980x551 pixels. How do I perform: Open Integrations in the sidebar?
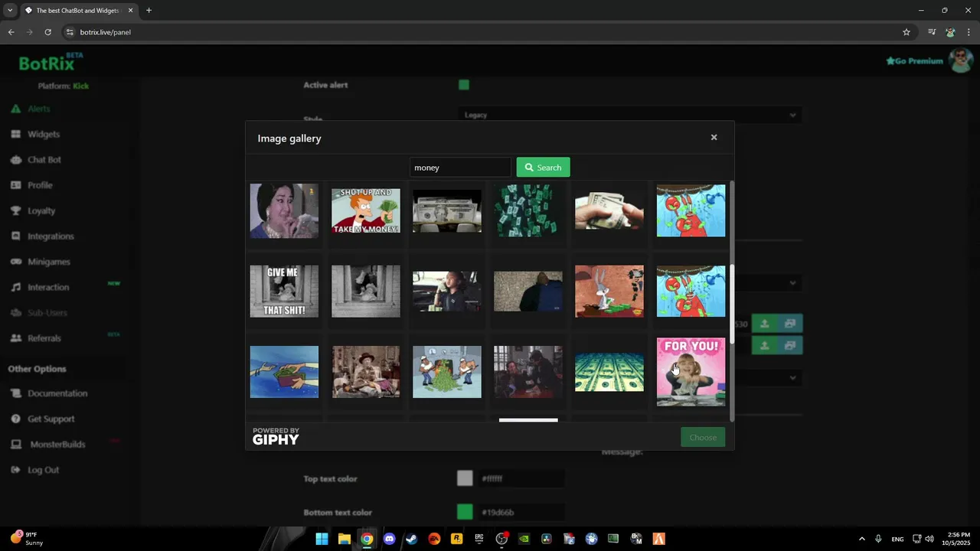tap(51, 236)
